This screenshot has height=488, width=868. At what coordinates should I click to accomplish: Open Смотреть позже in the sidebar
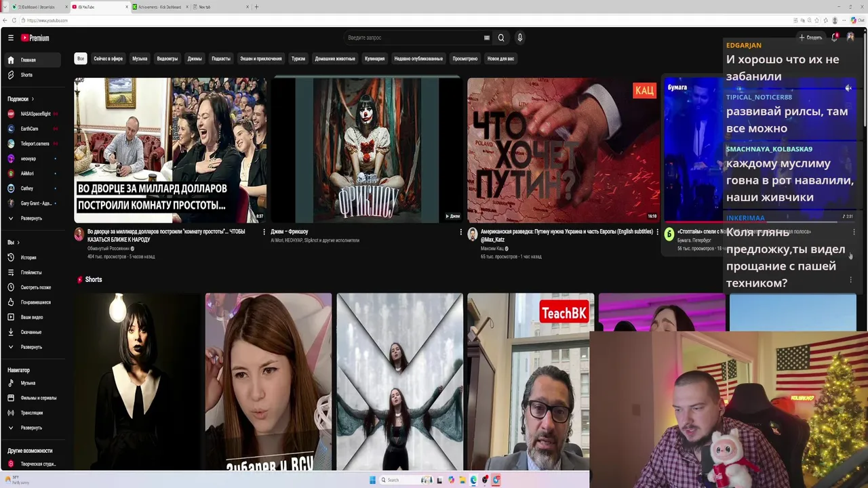31,287
